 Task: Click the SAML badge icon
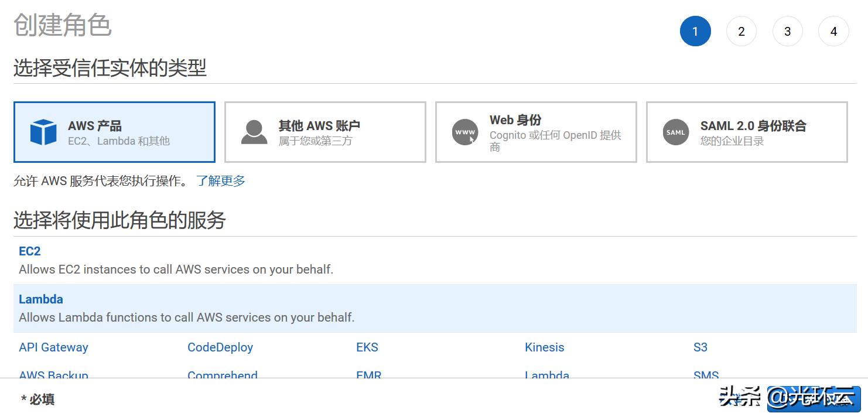(675, 133)
